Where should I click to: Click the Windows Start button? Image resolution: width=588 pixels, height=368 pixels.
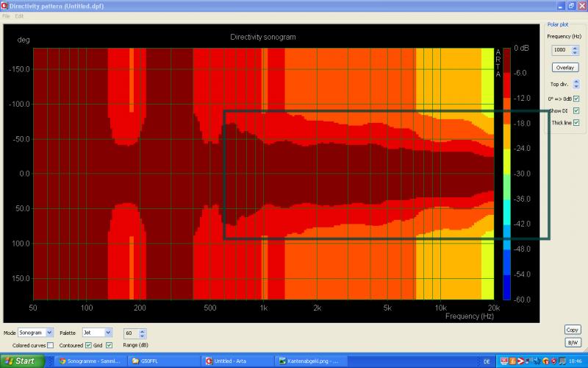coord(21,361)
